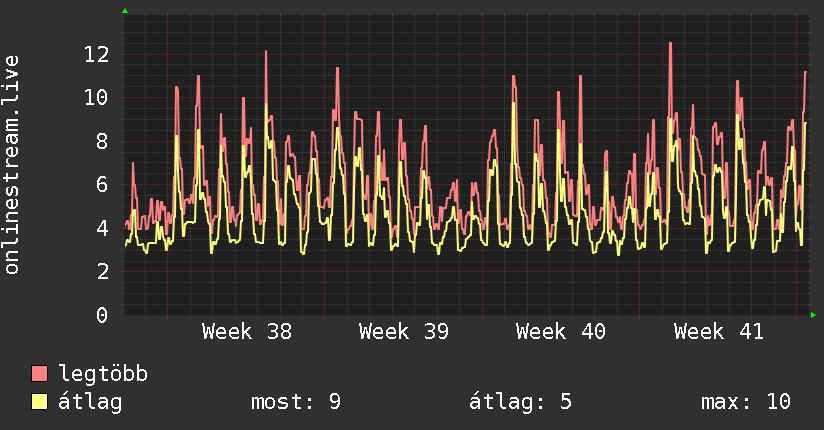Click the 'max: 10' statistic

746,402
